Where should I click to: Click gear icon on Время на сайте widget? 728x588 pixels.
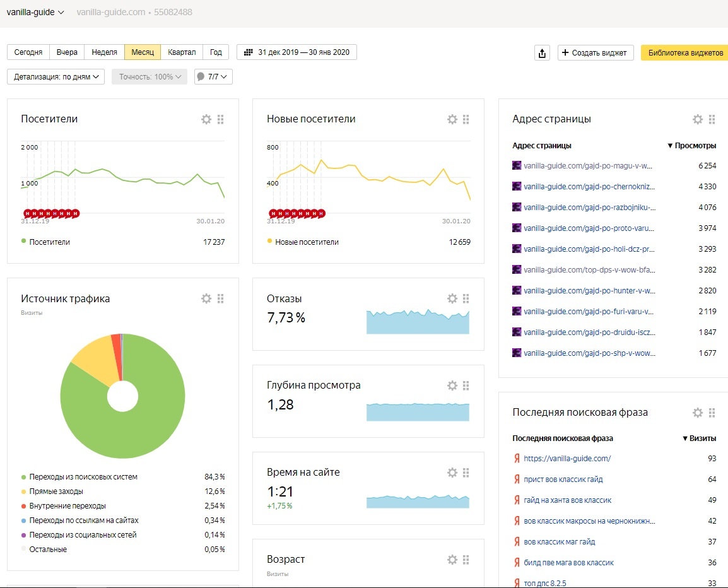[452, 473]
